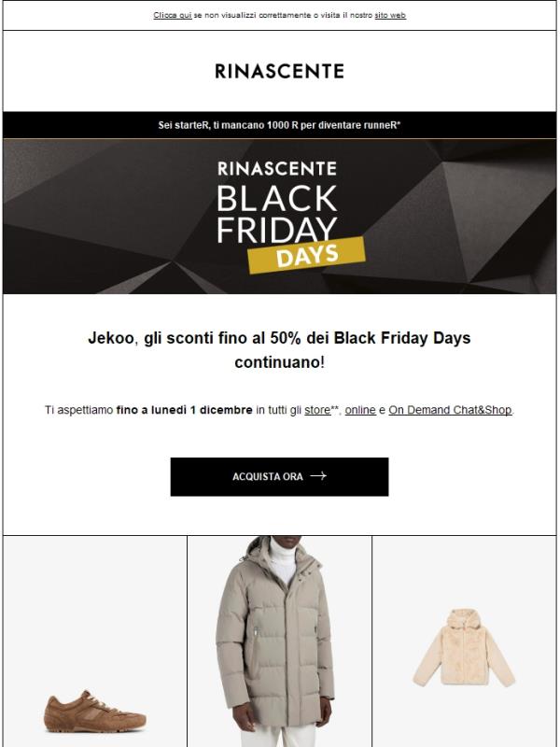Screen dimensions: 560x747
Task: Open the beige puffer coat product
Action: coord(279,644)
